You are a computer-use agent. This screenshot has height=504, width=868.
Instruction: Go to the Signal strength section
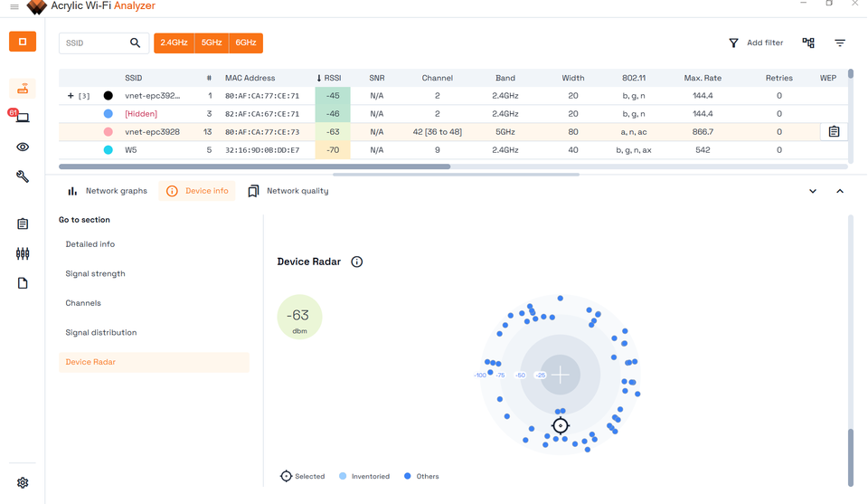(95, 273)
